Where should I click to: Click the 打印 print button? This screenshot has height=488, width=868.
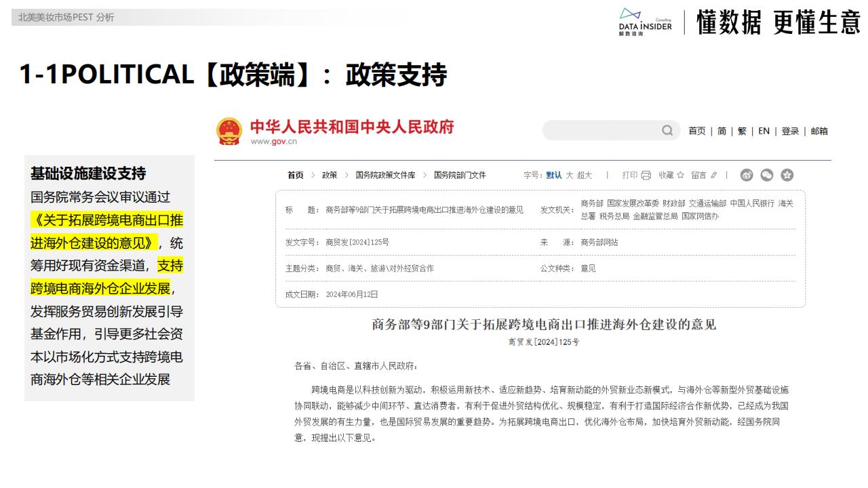coord(630,176)
